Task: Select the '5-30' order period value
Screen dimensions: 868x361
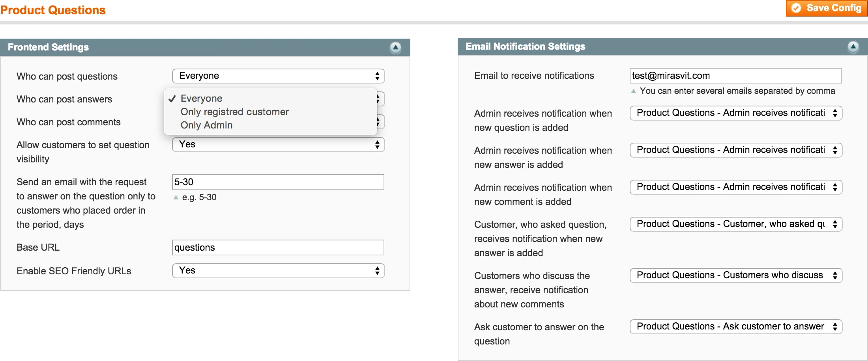Action: click(x=278, y=182)
